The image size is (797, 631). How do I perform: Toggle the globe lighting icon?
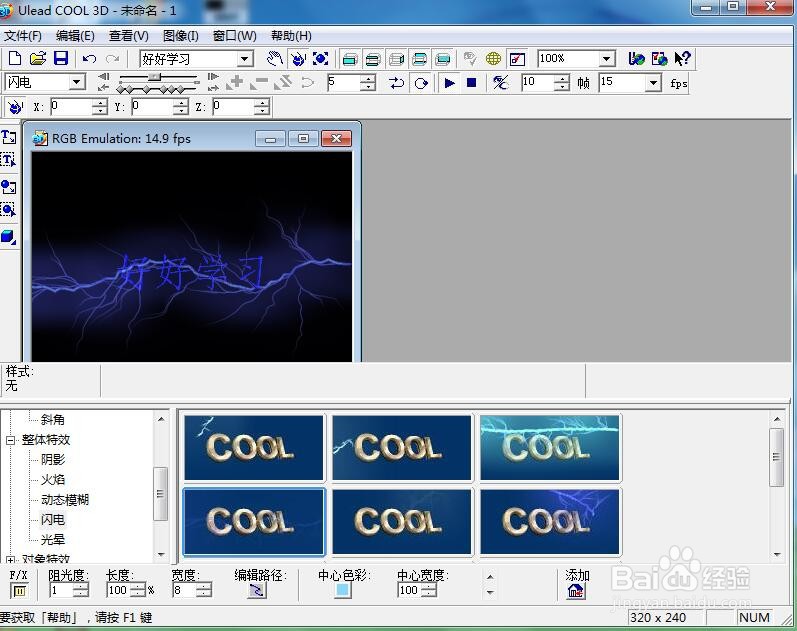(x=493, y=59)
